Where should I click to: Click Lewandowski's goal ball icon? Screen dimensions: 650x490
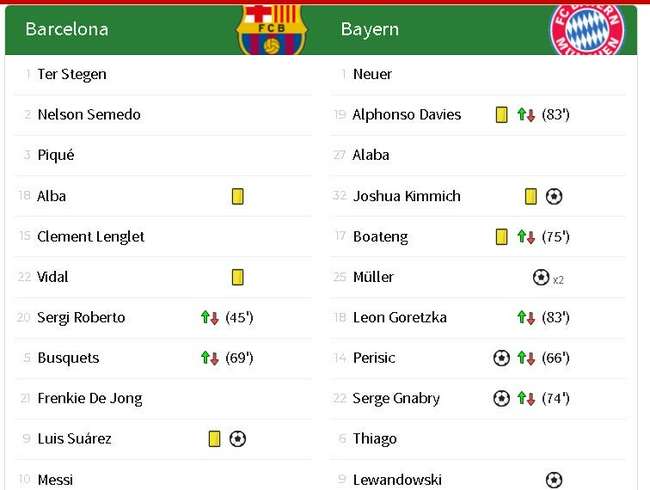[554, 480]
